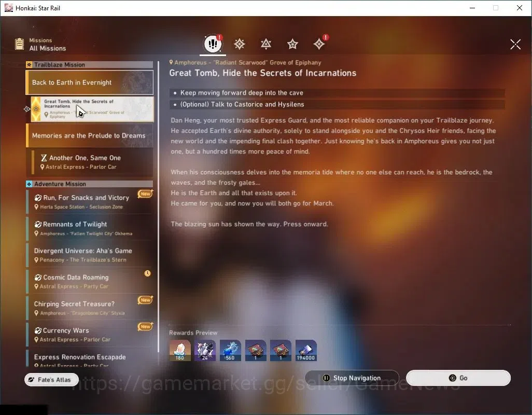Click the Missions clipboard icon
This screenshot has height=415, width=532.
pyautogui.click(x=19, y=44)
